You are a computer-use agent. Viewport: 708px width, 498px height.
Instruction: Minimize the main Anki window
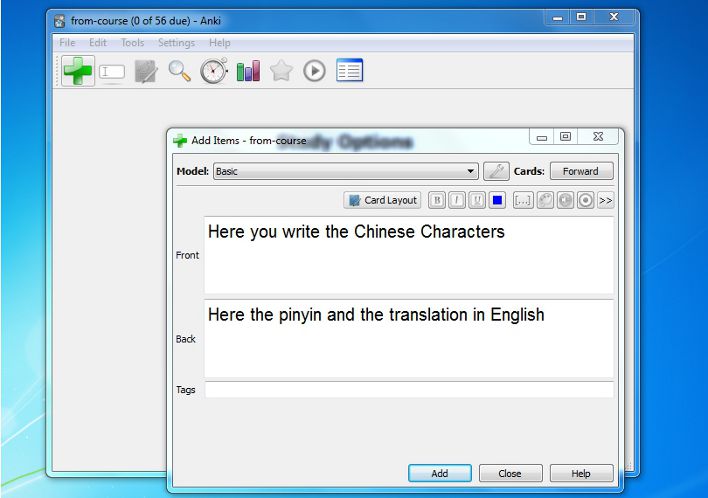558,18
